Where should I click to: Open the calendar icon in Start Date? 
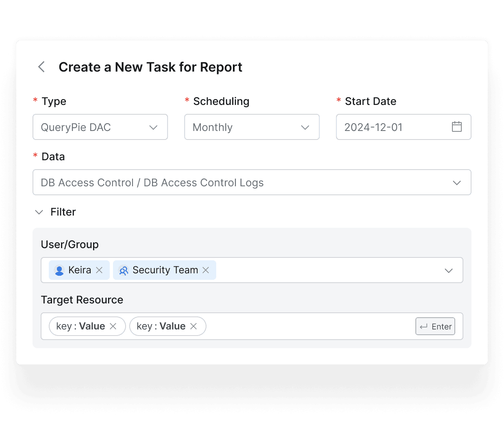click(456, 127)
